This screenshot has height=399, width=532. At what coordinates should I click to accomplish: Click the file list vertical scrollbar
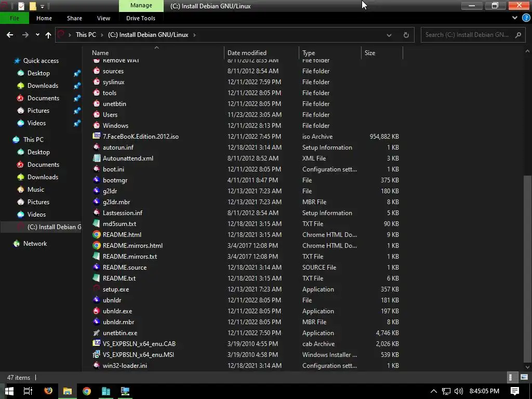[527, 270]
